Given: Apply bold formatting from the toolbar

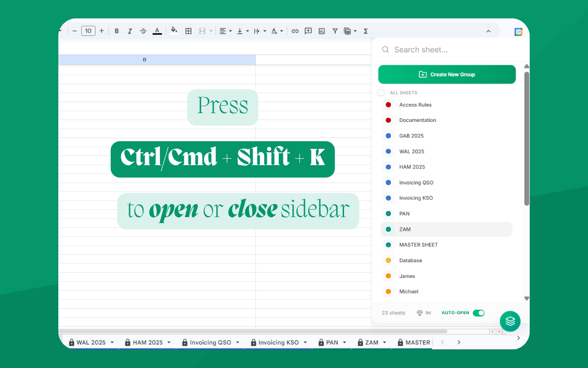Looking at the screenshot, I should point(117,31).
